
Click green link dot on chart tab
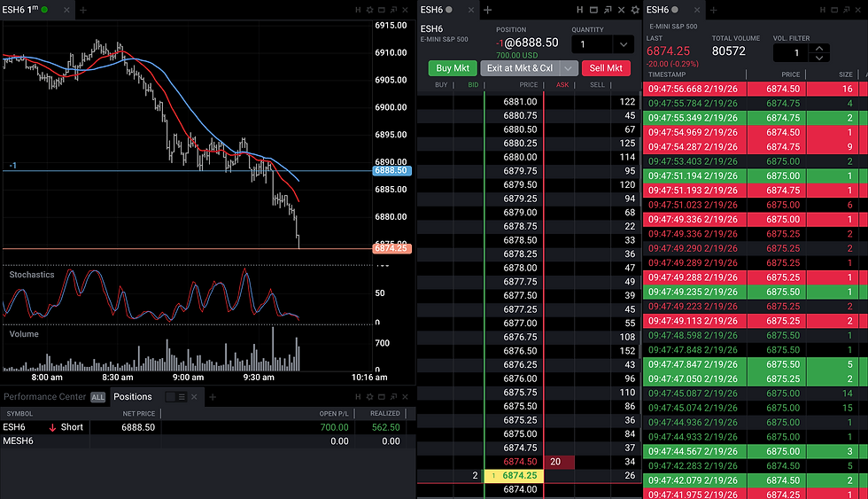tap(44, 10)
